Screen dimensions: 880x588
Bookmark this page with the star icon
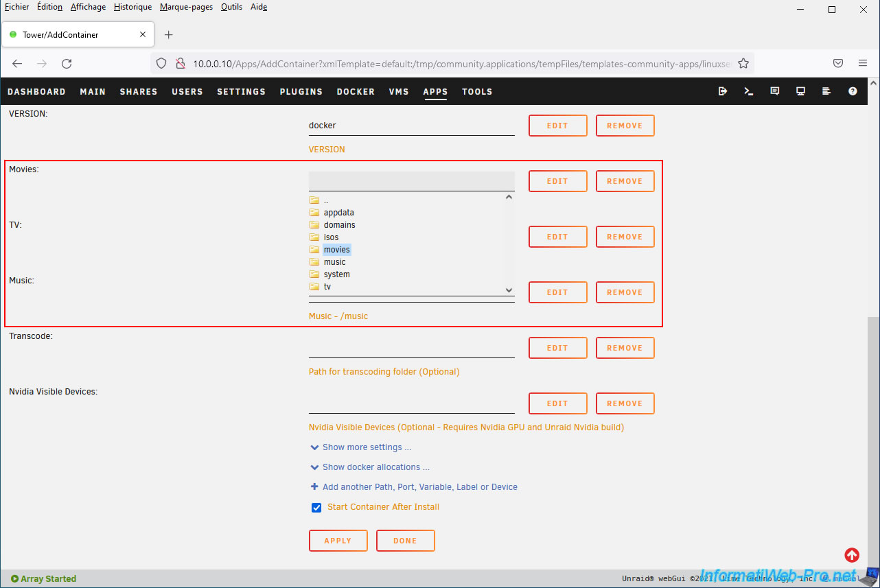coord(743,63)
